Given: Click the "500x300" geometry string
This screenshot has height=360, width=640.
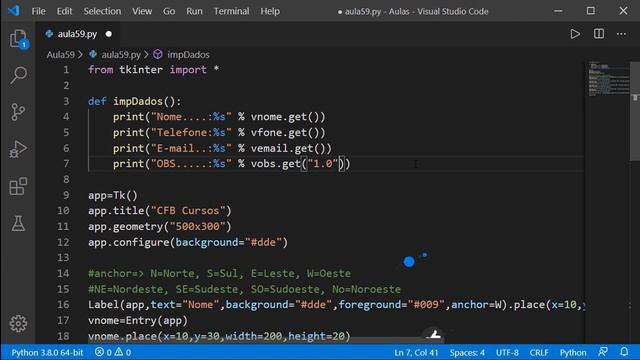Looking at the screenshot, I should [198, 226].
